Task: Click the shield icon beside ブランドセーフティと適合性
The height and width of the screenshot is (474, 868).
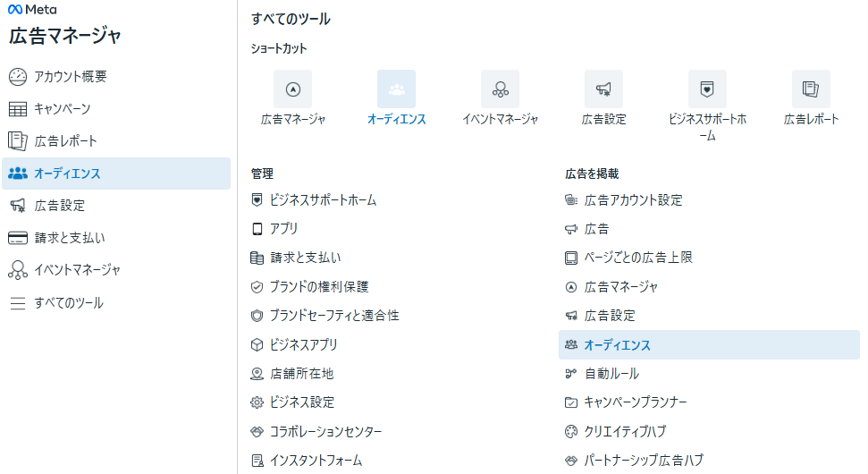Action: pos(257,316)
